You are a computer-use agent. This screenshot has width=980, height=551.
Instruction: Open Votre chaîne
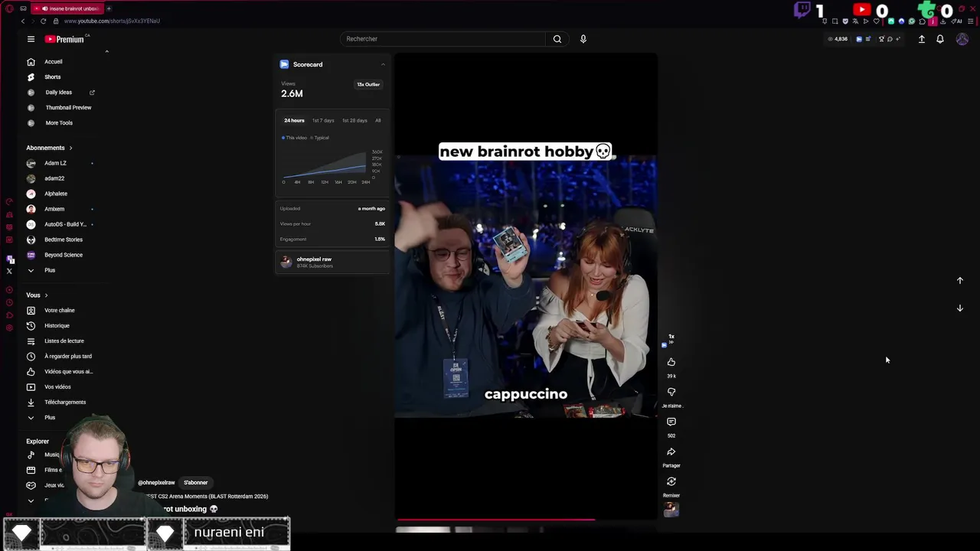point(60,311)
